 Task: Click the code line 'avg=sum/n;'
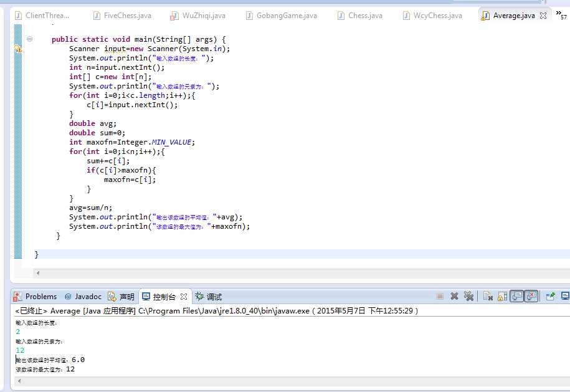pos(90,208)
